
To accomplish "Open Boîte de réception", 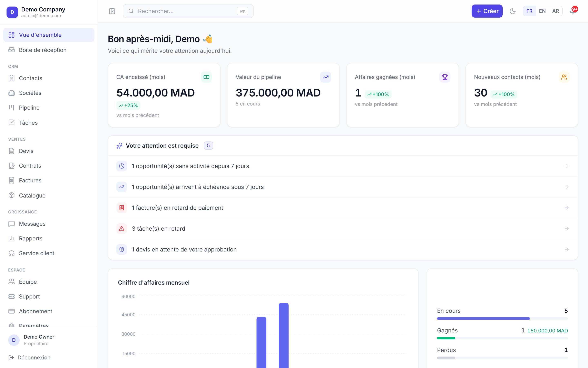I will (x=49, y=50).
